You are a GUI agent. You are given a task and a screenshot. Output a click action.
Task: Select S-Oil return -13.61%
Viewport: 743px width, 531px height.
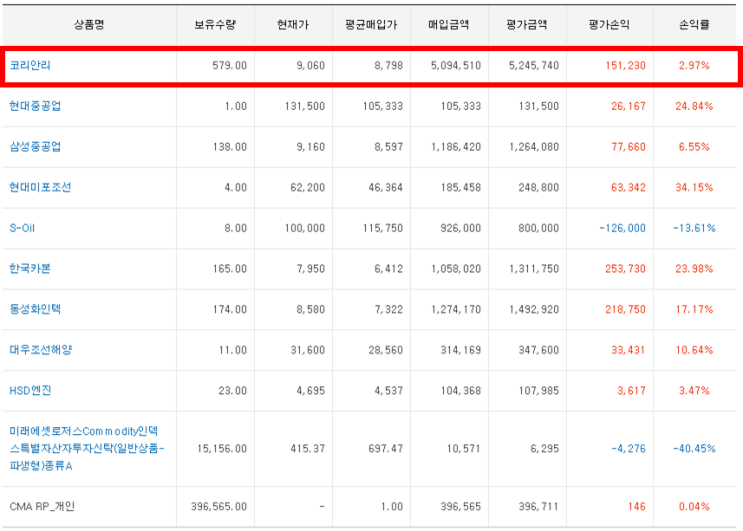(694, 229)
